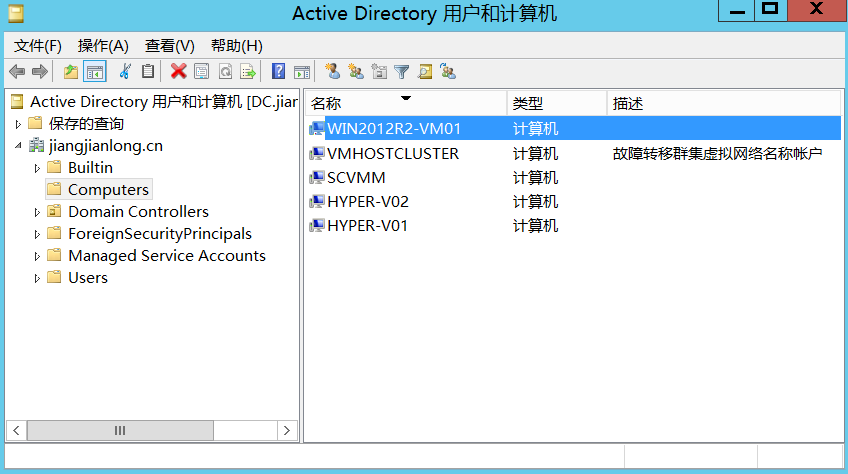Click the Find objects magnifier icon

tap(425, 71)
